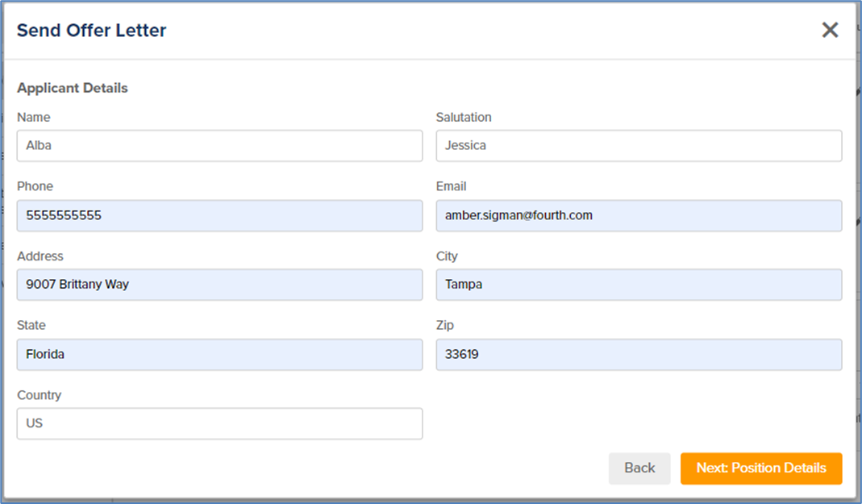This screenshot has height=504, width=862.
Task: Click the Salutation field label
Action: (464, 117)
